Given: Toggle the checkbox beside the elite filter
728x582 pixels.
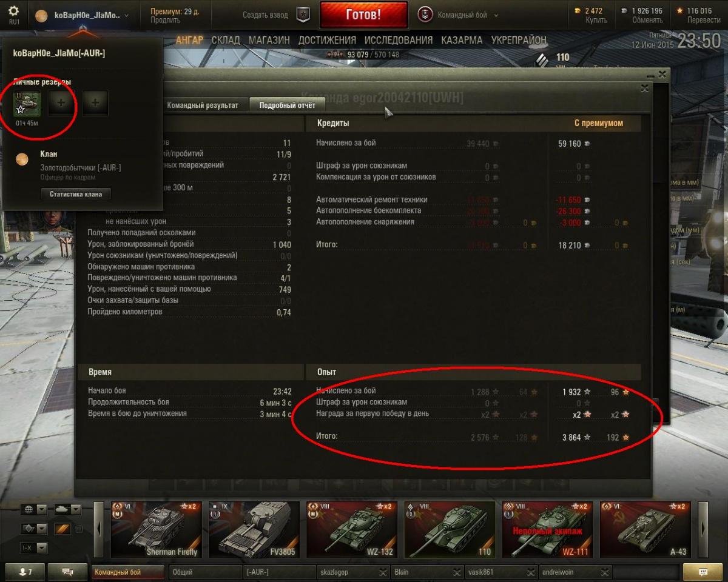Looking at the screenshot, I should click(79, 529).
